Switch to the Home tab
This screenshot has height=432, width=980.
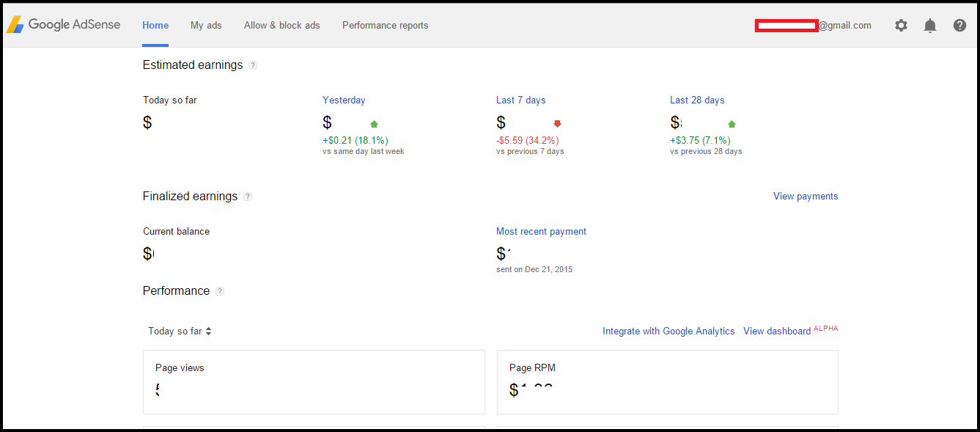click(155, 25)
